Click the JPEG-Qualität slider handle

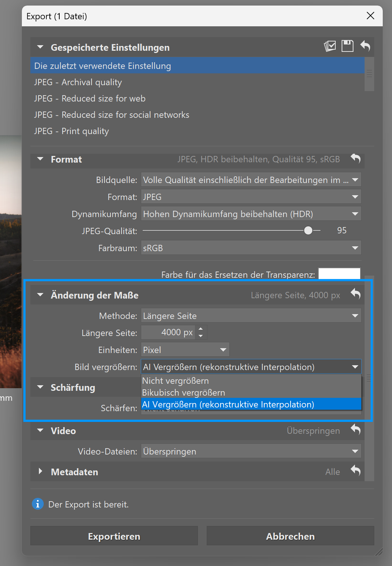tap(308, 231)
